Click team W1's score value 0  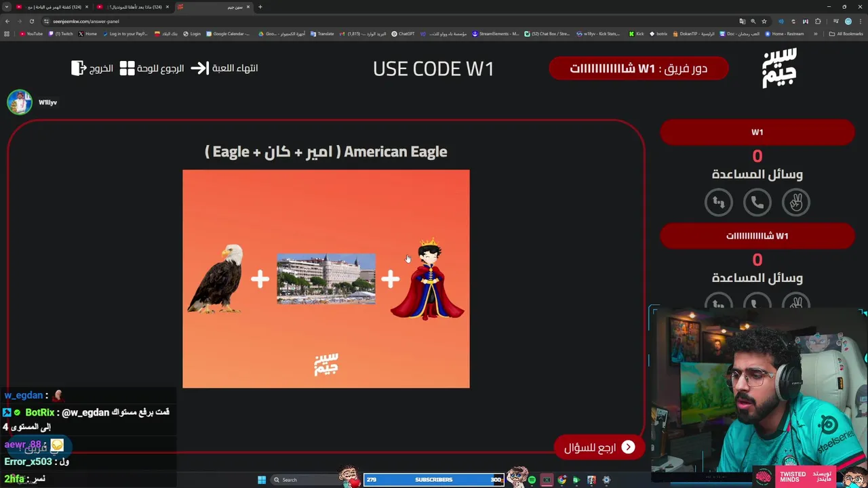tap(757, 156)
